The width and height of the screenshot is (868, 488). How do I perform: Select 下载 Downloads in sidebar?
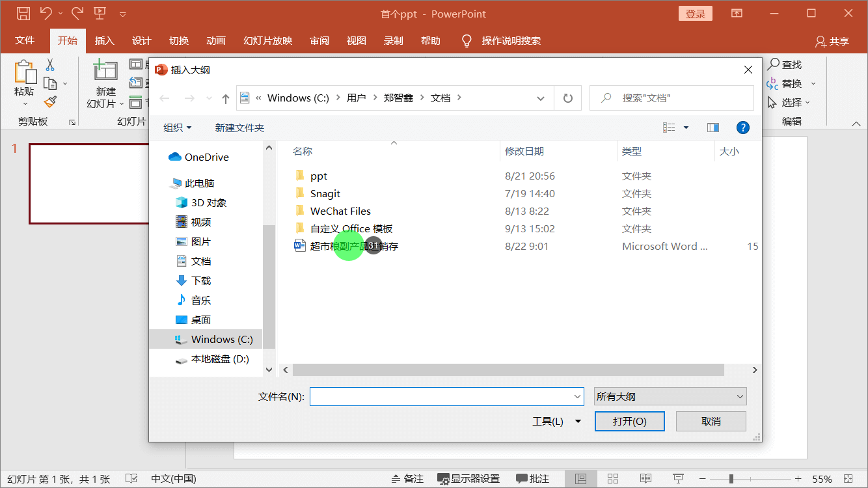[193, 280]
